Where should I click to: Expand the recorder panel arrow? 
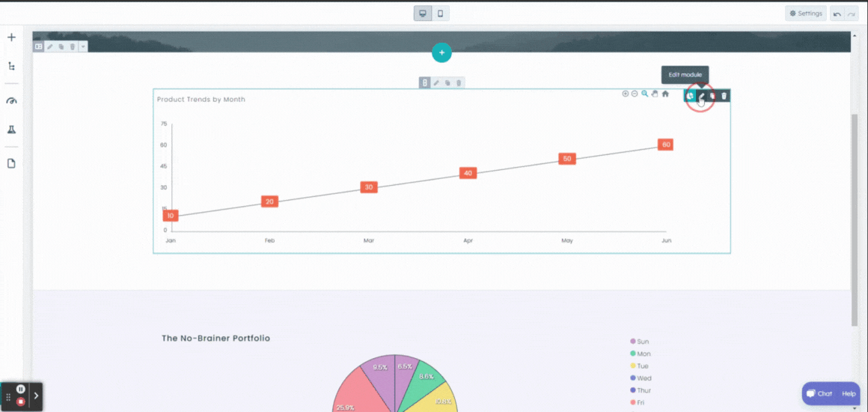[x=36, y=396]
